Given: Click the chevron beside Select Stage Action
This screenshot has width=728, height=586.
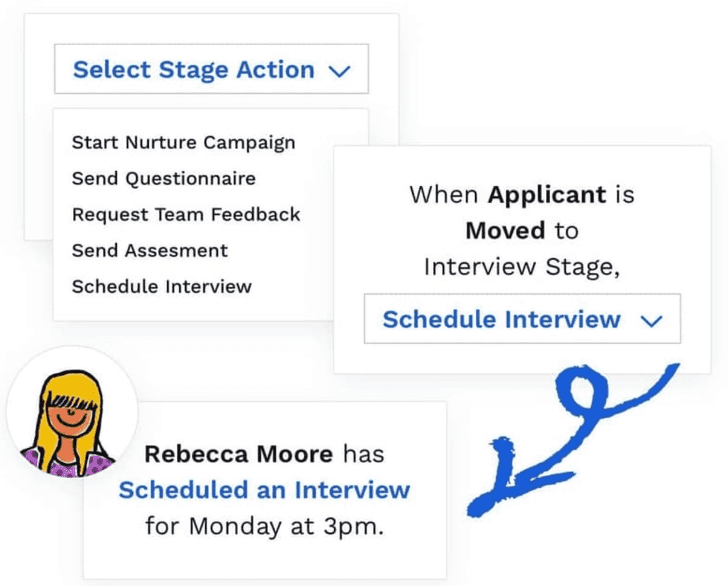Looking at the screenshot, I should [x=339, y=72].
